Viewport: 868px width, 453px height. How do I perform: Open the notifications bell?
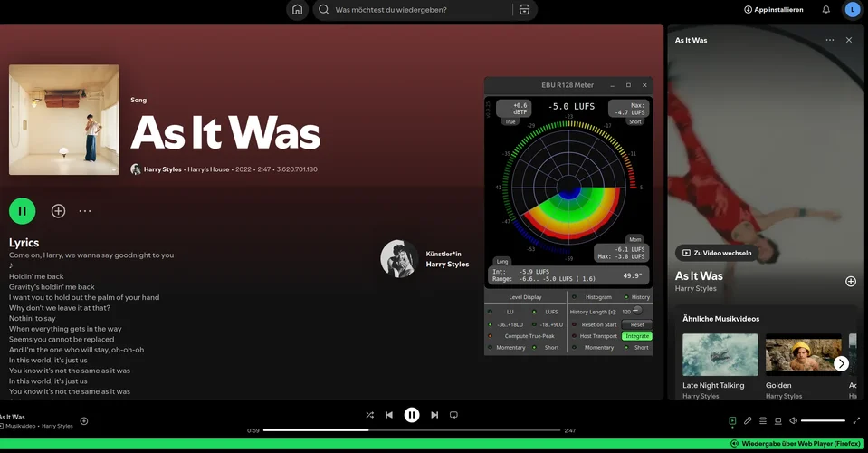[x=825, y=10]
